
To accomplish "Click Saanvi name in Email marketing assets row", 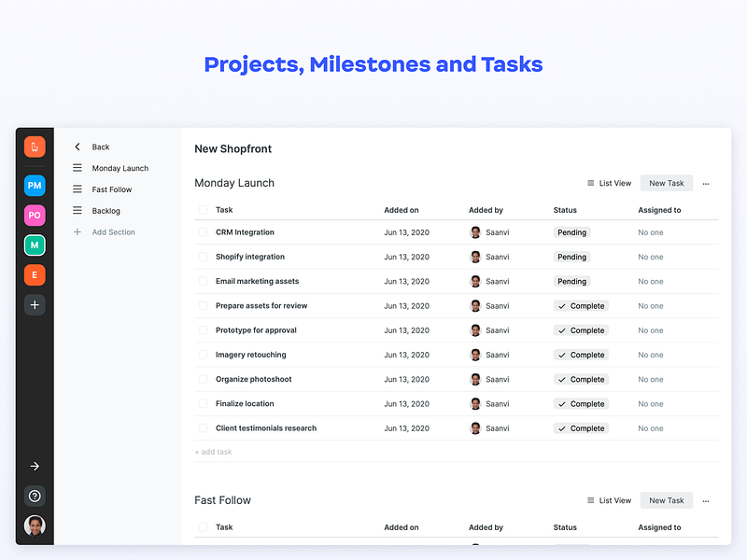I will [x=498, y=282].
